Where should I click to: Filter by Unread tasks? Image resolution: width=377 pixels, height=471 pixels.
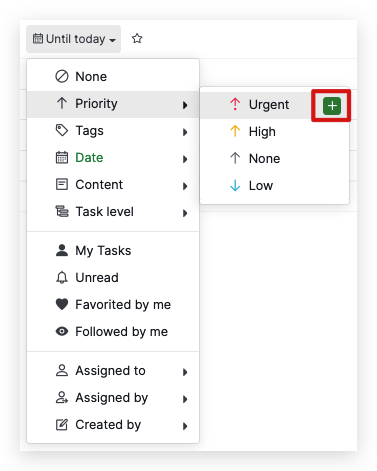click(x=113, y=278)
